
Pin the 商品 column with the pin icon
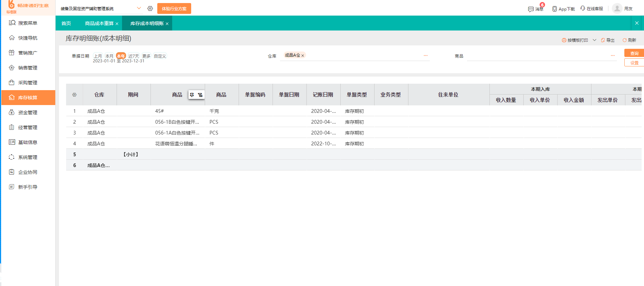(x=192, y=95)
